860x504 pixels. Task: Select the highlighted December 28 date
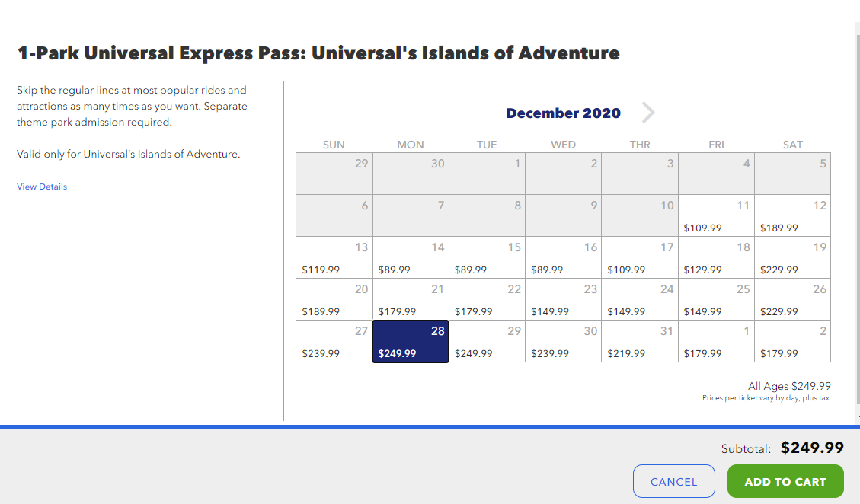click(x=411, y=341)
